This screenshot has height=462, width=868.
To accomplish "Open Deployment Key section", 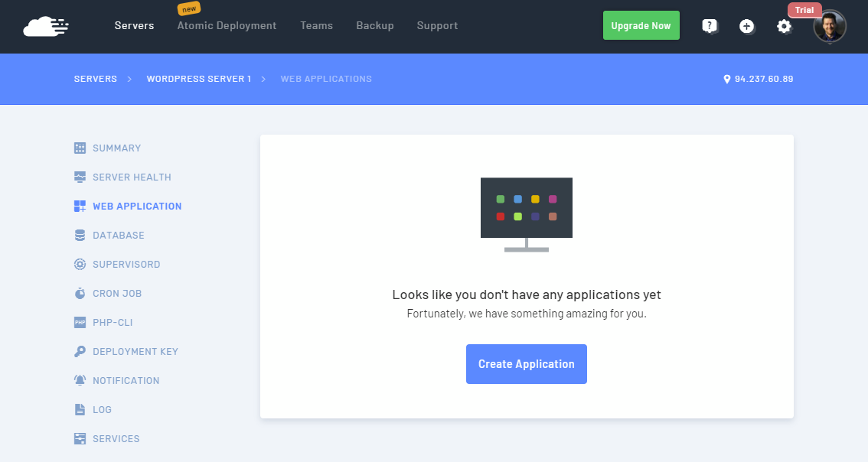I will (x=135, y=351).
